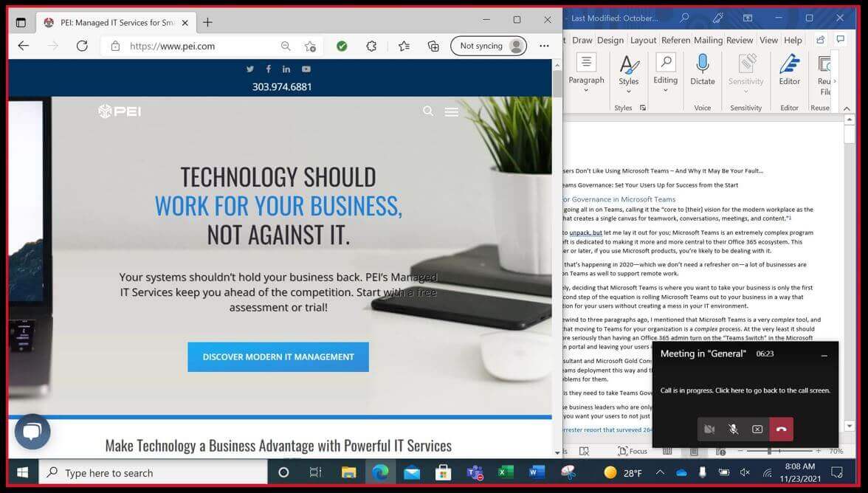Click 'Governance in Microsoft Teams' heading link
Screen dimensions: 868x493
click(623, 199)
